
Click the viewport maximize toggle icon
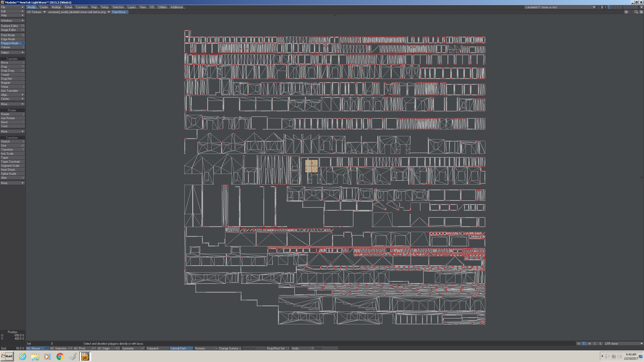pos(641,12)
